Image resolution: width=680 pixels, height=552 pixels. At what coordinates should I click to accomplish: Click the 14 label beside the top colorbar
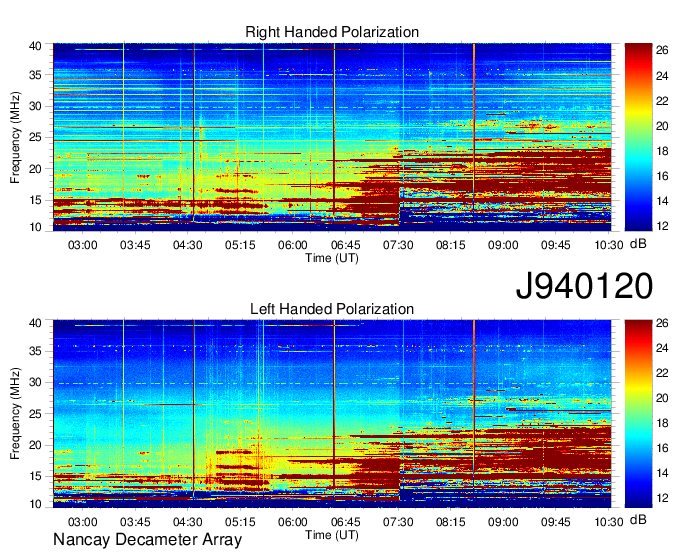662,201
